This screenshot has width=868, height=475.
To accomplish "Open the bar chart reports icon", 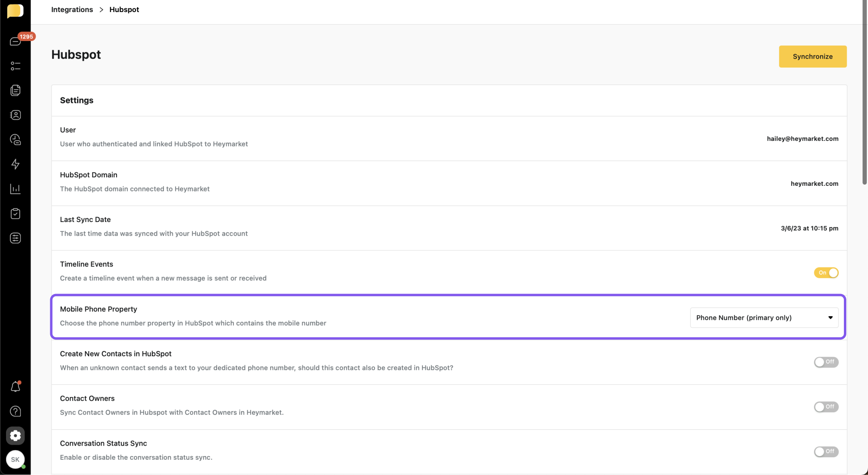I will point(15,189).
